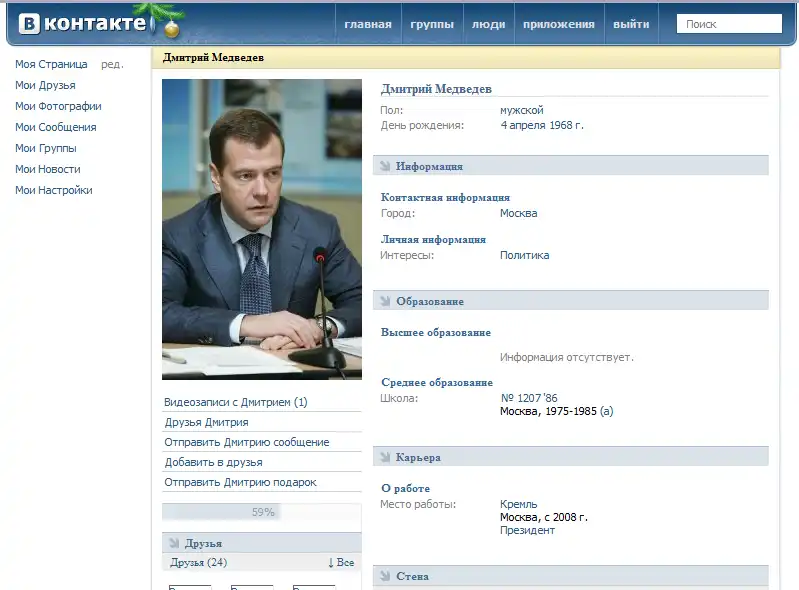This screenshot has height=590, width=799.
Task: Click the Личная информация subheading
Action: click(x=433, y=239)
